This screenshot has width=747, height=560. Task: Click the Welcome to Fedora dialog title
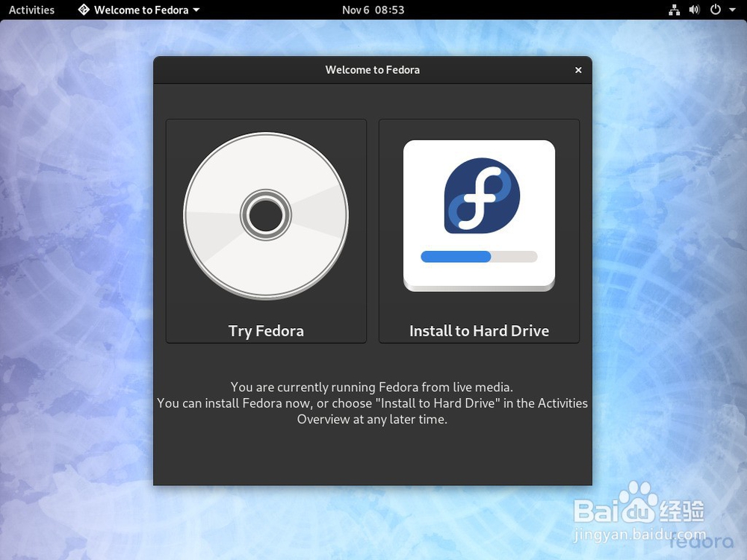click(373, 70)
